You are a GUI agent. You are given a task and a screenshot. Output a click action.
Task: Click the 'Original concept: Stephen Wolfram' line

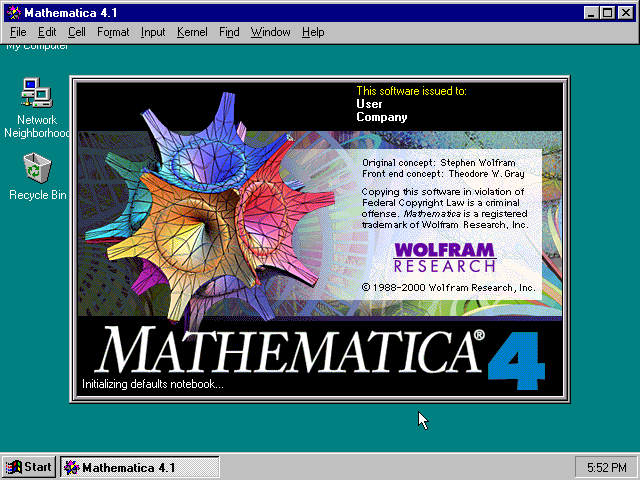tap(439, 162)
